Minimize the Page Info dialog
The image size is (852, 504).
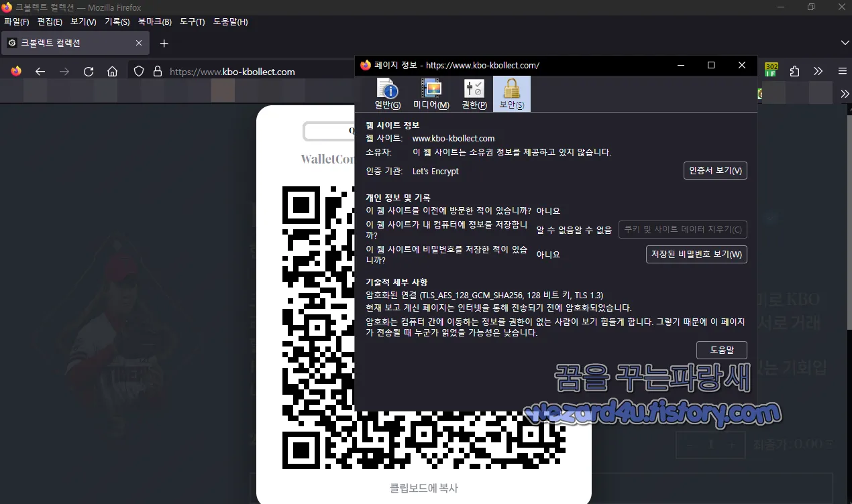681,65
